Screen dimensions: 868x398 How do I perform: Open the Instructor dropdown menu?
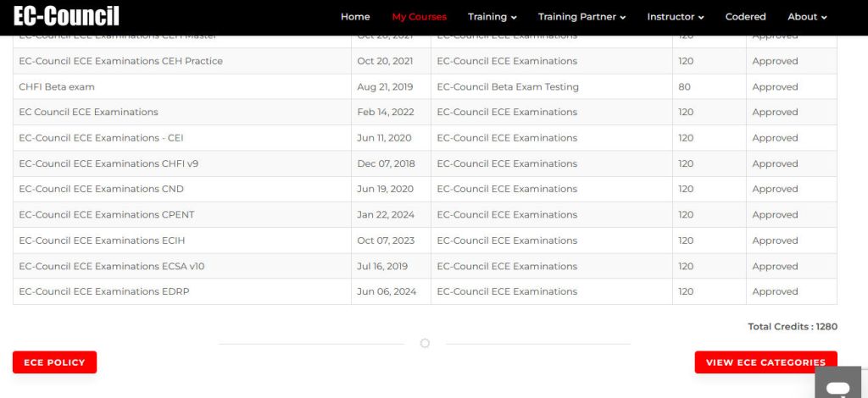click(675, 17)
